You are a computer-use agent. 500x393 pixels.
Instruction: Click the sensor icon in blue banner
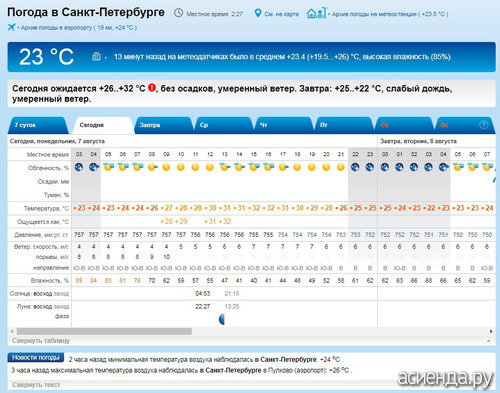[x=96, y=56]
